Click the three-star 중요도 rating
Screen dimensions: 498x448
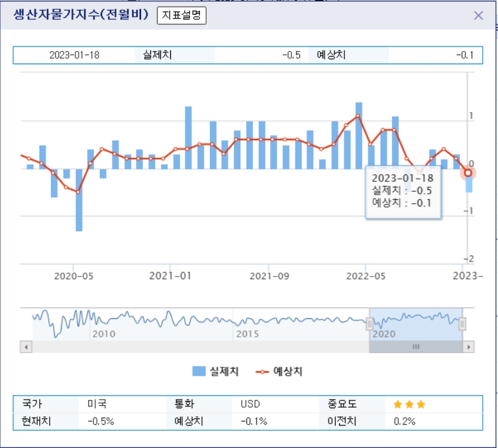[x=409, y=404]
